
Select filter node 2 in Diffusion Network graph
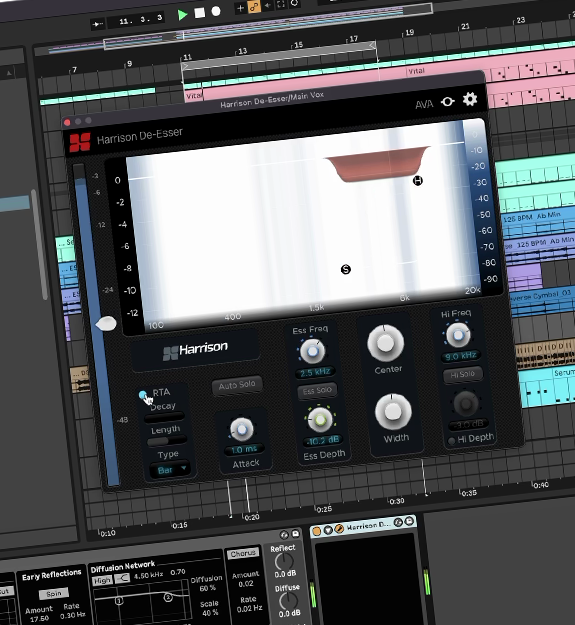tap(168, 597)
